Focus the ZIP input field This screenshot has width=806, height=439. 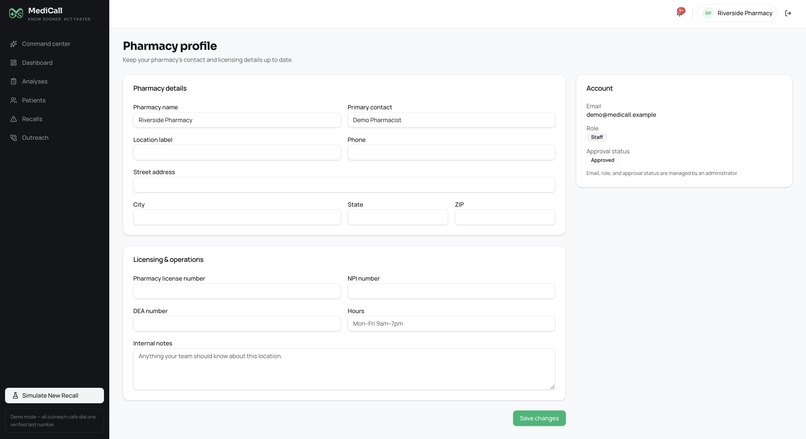pos(505,217)
